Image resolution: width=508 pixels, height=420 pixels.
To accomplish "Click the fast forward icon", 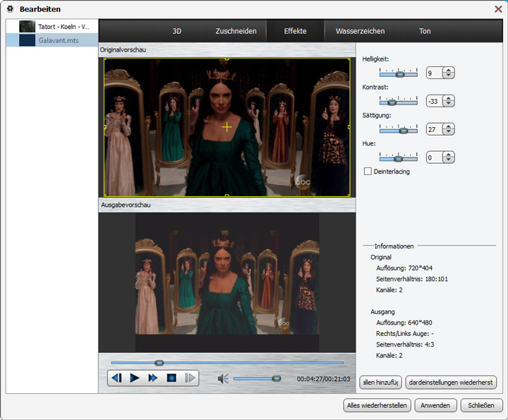I will coord(153,378).
